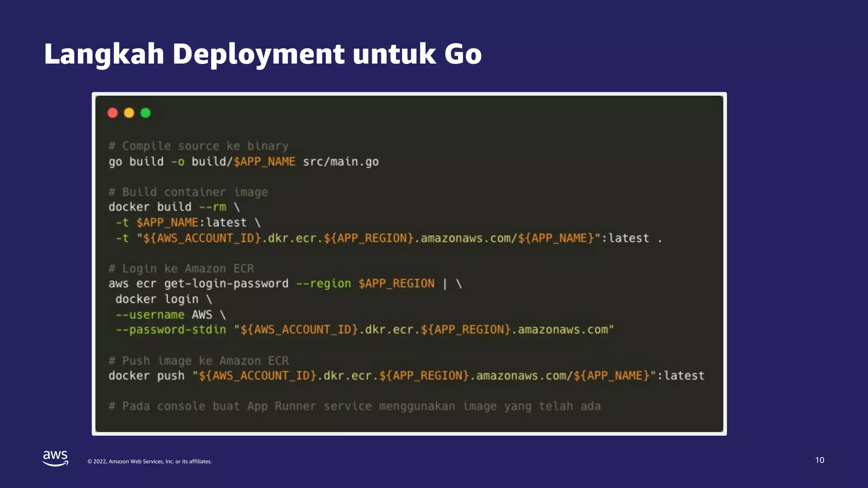Click the line 'docker build --rm \'
This screenshot has height=488, width=868.
(174, 207)
